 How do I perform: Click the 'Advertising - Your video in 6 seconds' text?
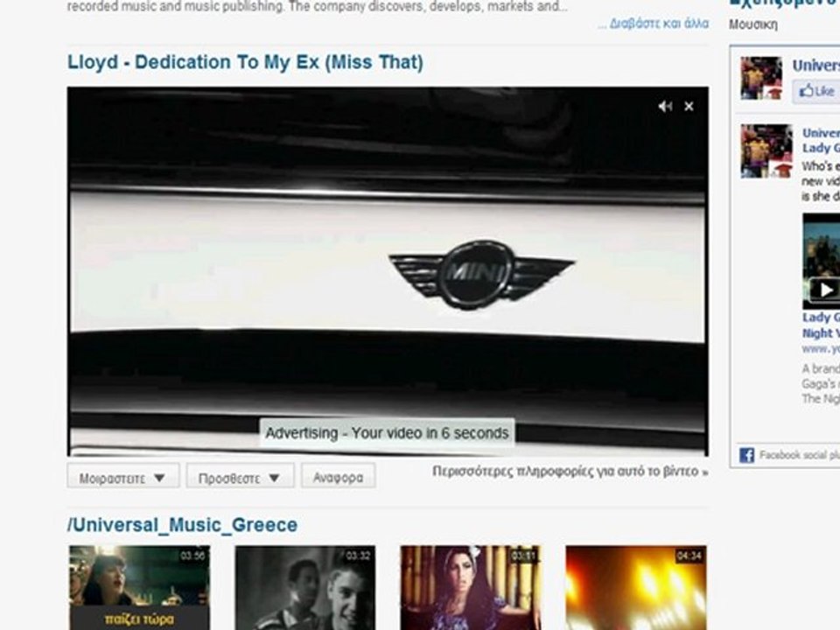point(387,433)
